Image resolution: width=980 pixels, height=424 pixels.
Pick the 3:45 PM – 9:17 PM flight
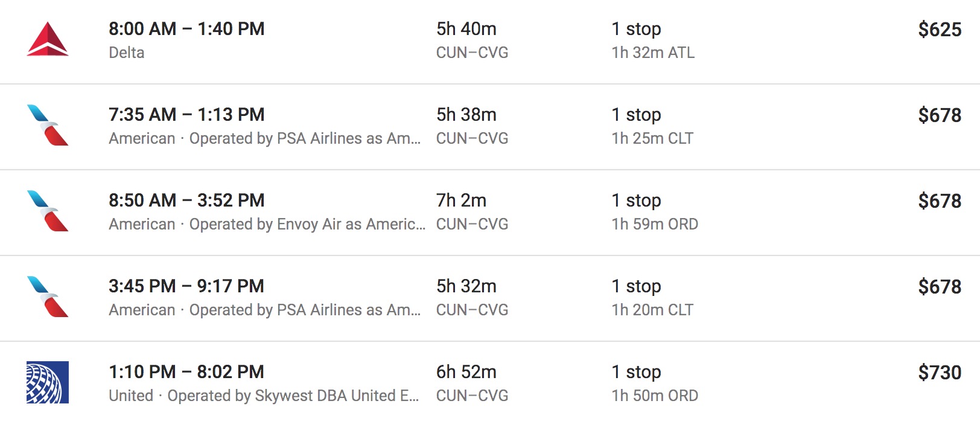(186, 286)
